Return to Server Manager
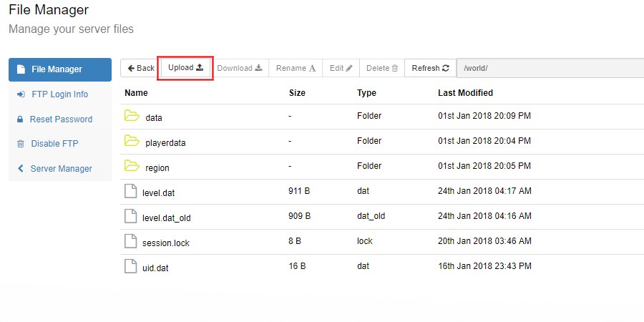This screenshot has height=322, width=644. (x=61, y=169)
